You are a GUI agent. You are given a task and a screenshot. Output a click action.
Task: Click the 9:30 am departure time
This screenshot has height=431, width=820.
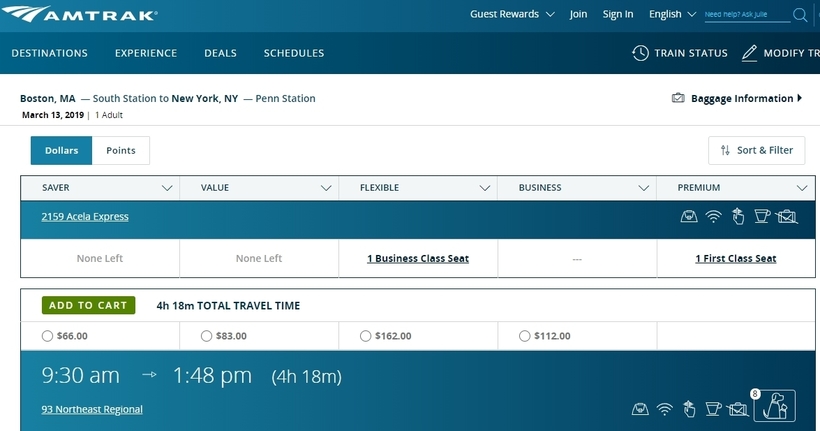point(81,376)
